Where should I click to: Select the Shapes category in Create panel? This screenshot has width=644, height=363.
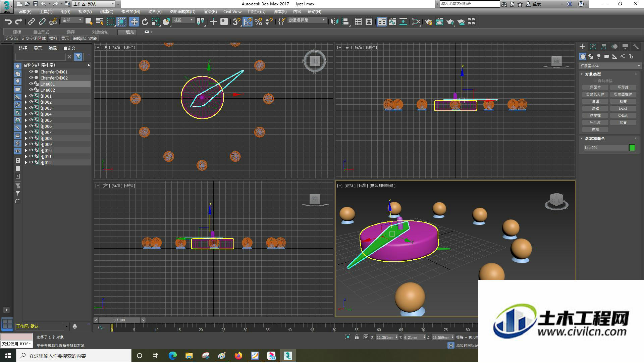tap(591, 56)
